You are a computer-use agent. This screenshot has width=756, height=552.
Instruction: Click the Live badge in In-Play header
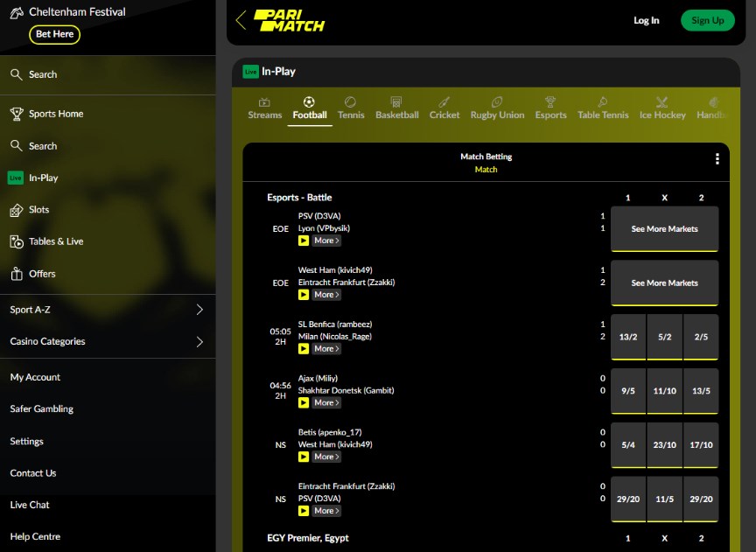(251, 72)
